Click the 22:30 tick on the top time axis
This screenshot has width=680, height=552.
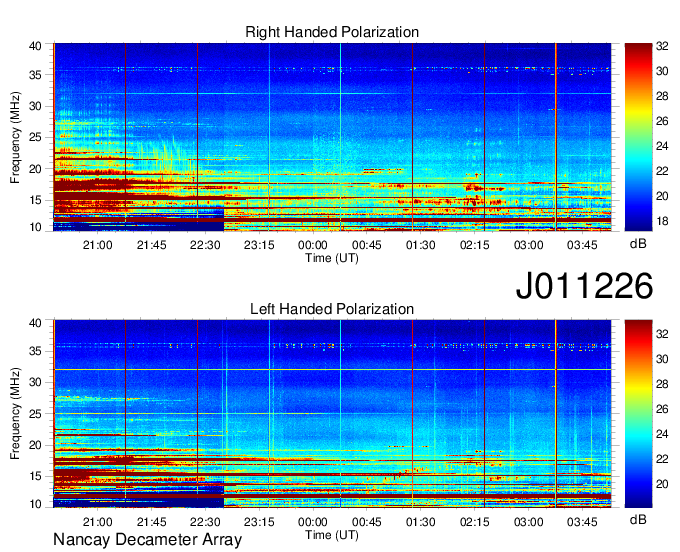[x=205, y=245]
